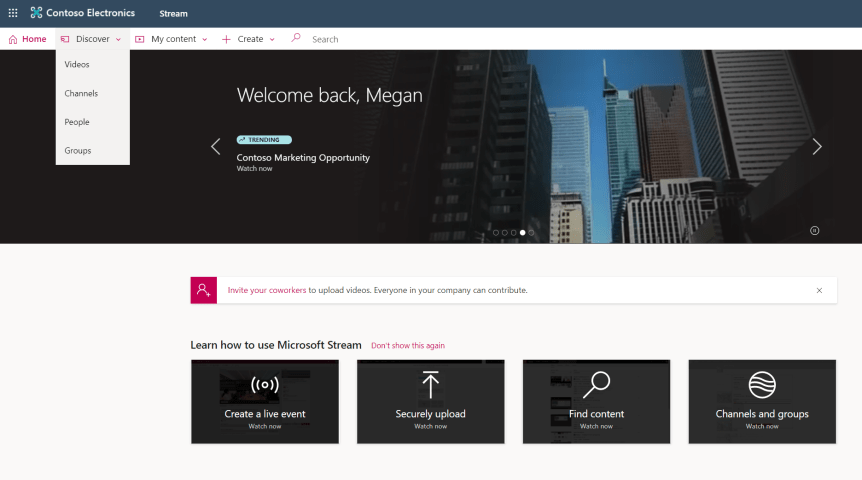Select the third carousel indicator dot
The height and width of the screenshot is (480, 862).
click(x=514, y=232)
